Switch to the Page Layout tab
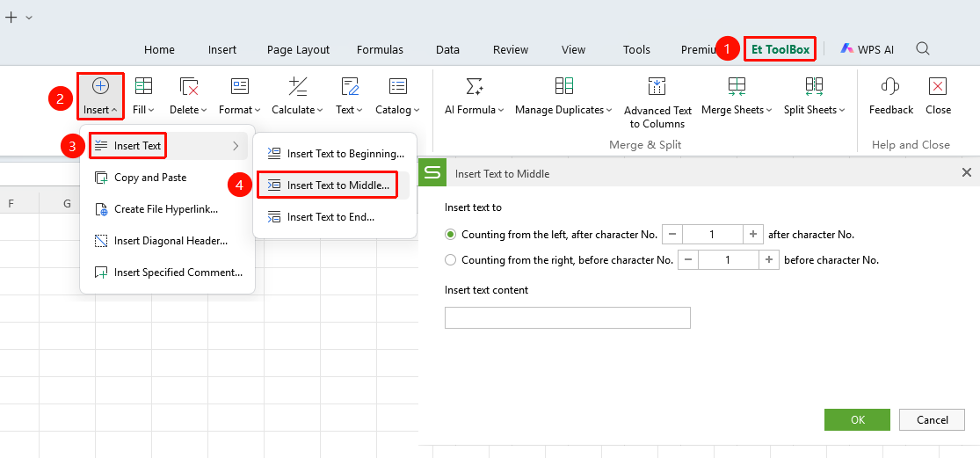 298,49
